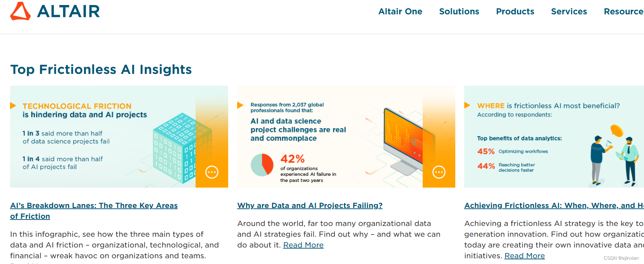Click orange triangle beside Technological Friction heading

pyautogui.click(x=13, y=105)
